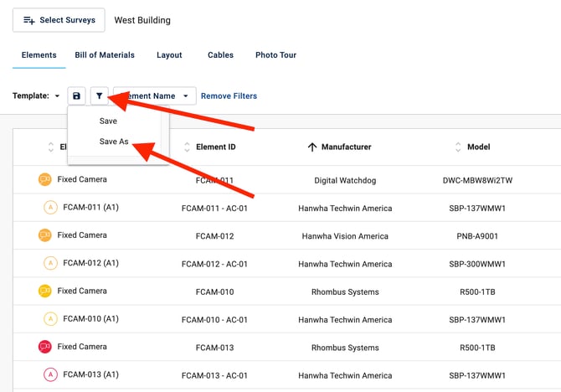The width and height of the screenshot is (561, 392).
Task: Click the Select Surveys button
Action: [x=59, y=20]
